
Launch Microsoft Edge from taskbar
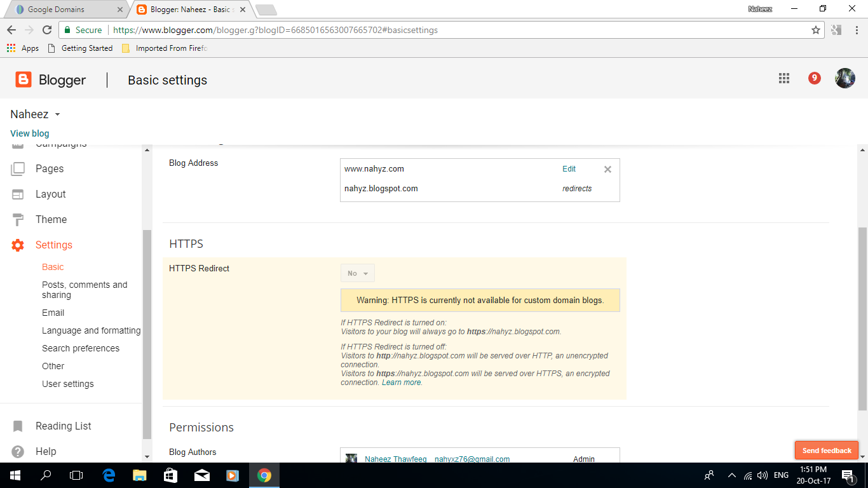point(109,475)
